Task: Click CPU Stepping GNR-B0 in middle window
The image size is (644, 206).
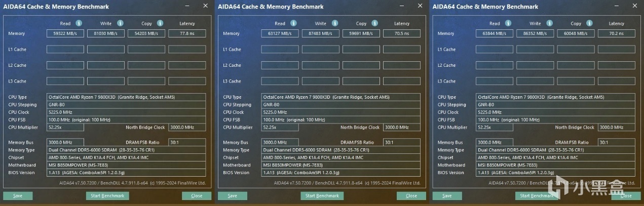Action: 341,105
